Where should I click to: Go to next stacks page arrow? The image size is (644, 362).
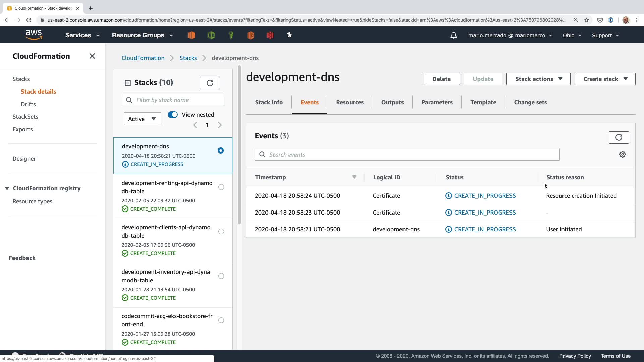[x=220, y=125]
